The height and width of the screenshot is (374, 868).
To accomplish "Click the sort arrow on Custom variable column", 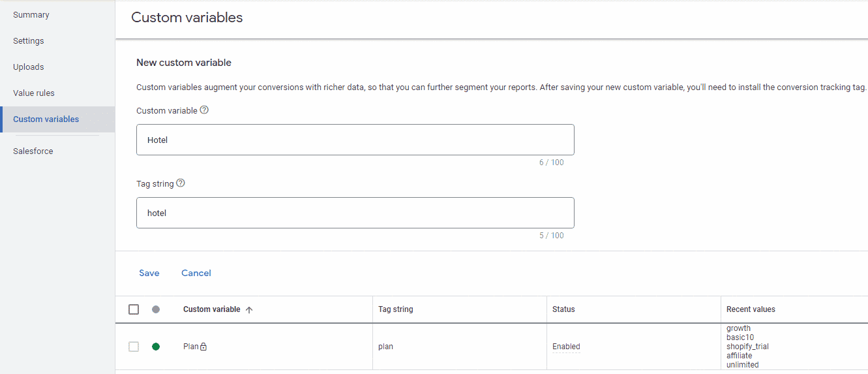I will (249, 310).
